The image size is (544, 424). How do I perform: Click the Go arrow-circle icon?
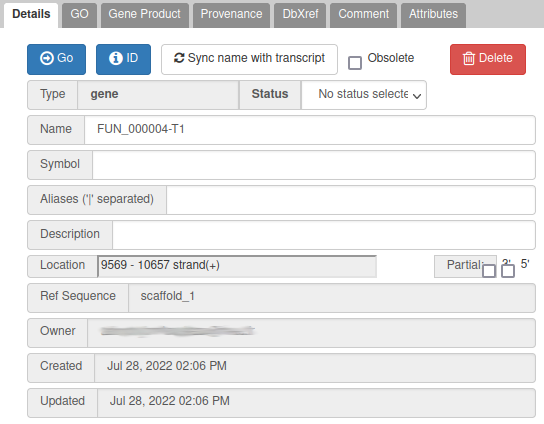(x=46, y=58)
